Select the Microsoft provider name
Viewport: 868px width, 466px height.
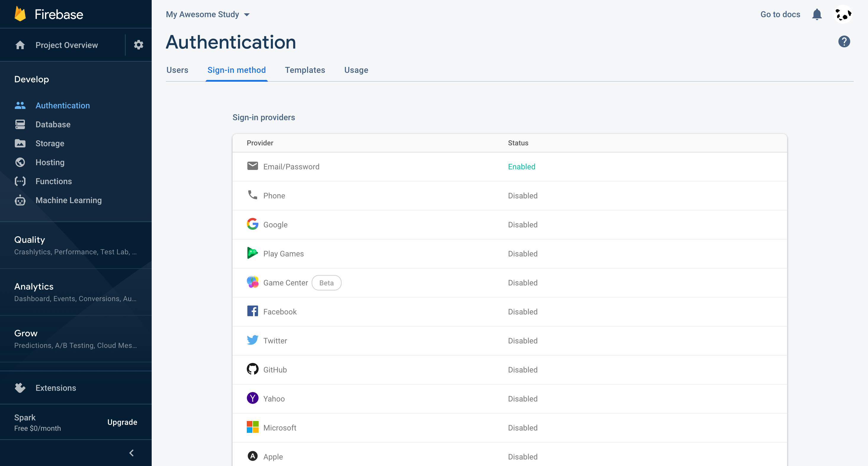tap(280, 428)
